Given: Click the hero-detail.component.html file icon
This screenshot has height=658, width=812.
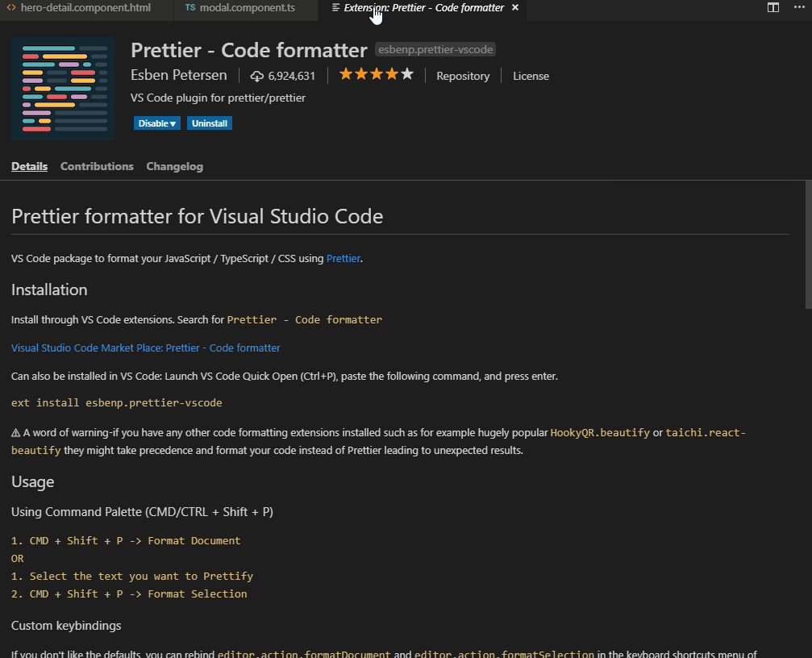Looking at the screenshot, I should 10,8.
